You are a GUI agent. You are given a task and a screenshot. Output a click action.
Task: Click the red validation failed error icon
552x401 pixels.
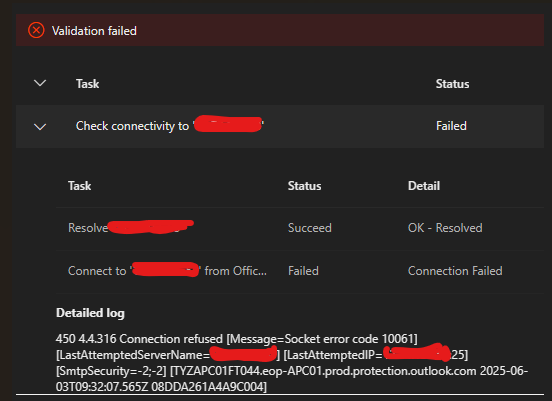pyautogui.click(x=36, y=30)
